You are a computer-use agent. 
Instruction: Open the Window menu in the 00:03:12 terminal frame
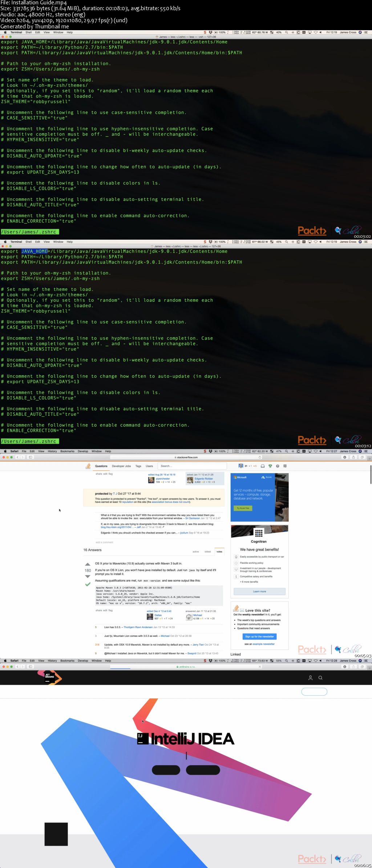[x=58, y=242]
